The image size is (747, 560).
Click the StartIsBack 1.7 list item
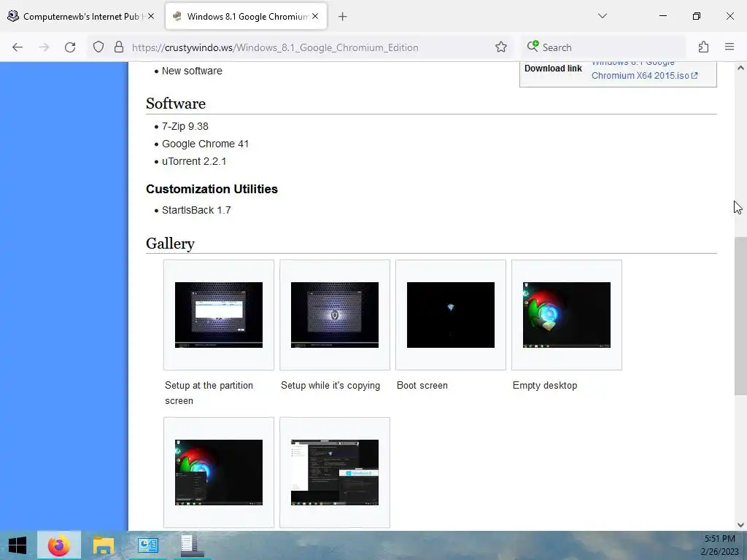(196, 210)
